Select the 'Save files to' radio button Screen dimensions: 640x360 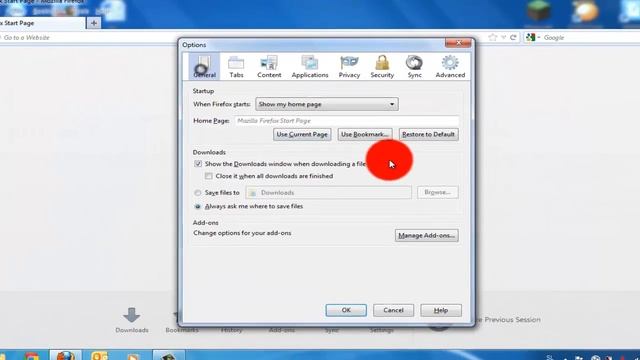click(198, 193)
